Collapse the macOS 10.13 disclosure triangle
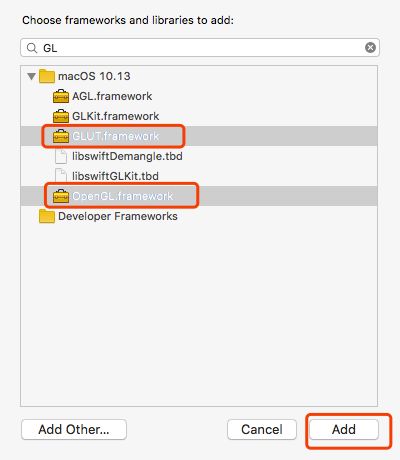Viewport: 400px width, 460px height. pyautogui.click(x=31, y=77)
